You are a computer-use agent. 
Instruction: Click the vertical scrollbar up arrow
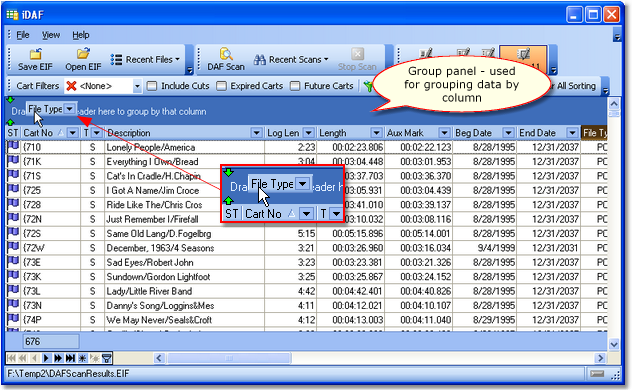[613, 104]
